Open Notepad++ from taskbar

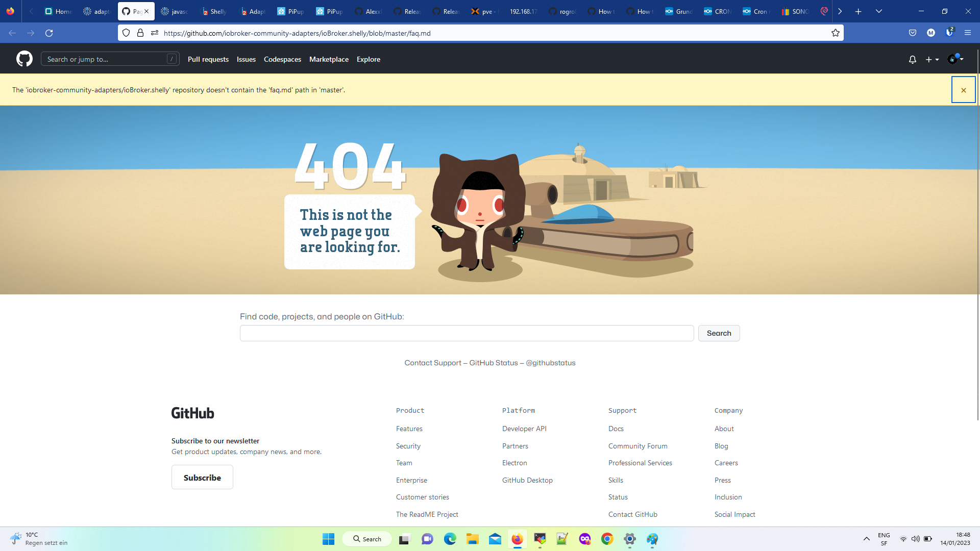[562, 539]
